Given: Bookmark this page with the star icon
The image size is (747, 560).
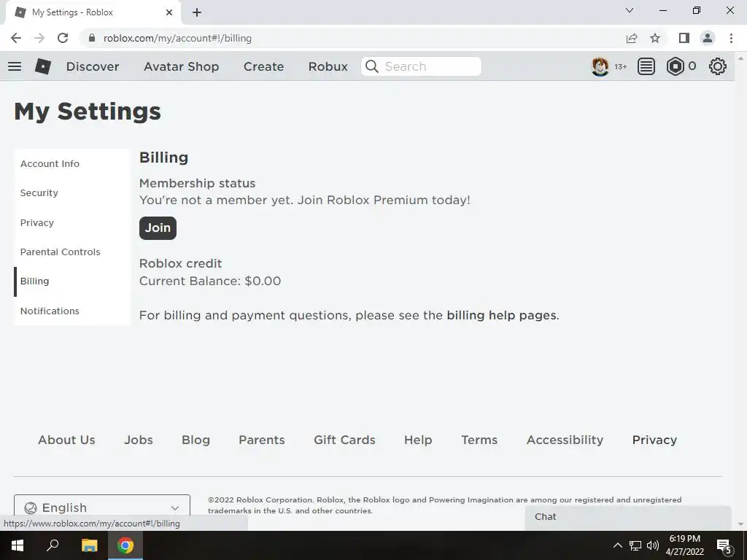Looking at the screenshot, I should [655, 38].
